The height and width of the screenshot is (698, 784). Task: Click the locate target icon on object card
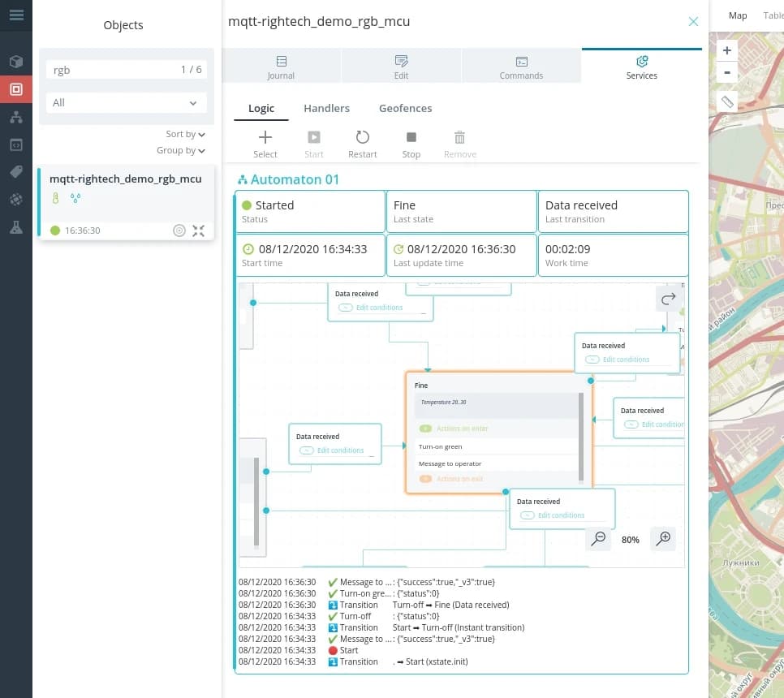179,231
